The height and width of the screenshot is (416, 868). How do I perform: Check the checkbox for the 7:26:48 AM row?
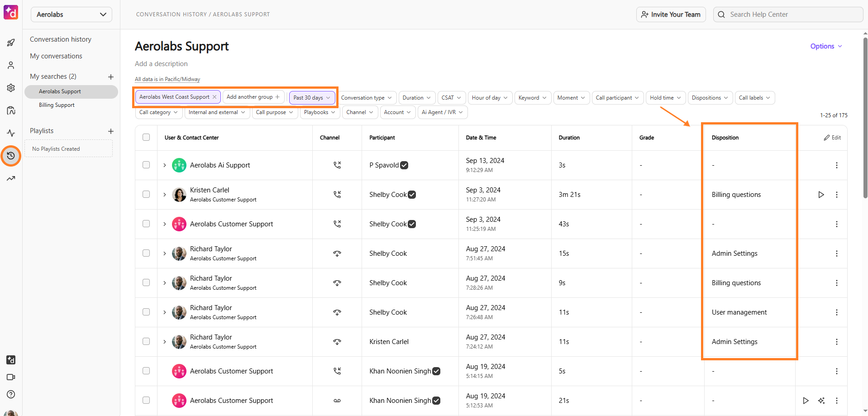(x=146, y=312)
